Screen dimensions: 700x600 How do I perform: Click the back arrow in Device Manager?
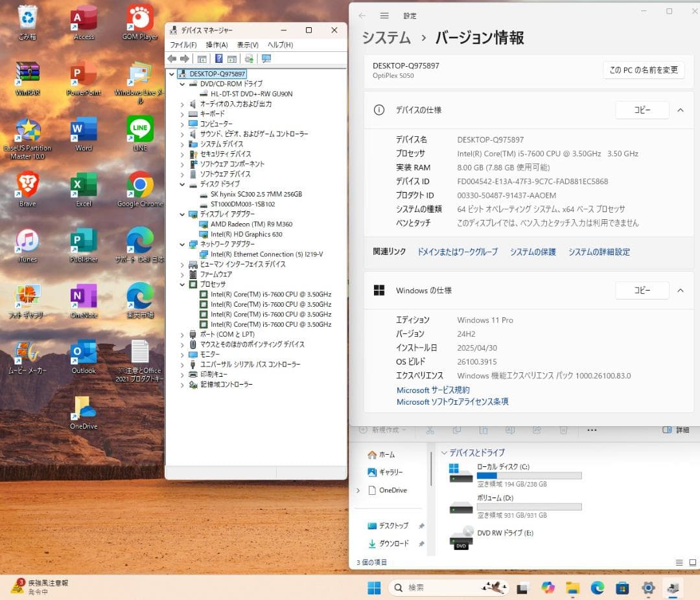coord(171,58)
